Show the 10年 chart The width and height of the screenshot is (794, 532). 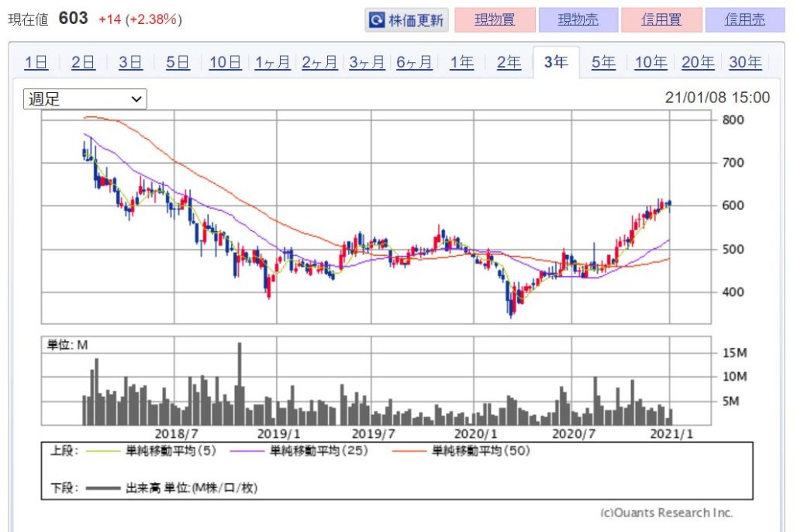tap(651, 62)
